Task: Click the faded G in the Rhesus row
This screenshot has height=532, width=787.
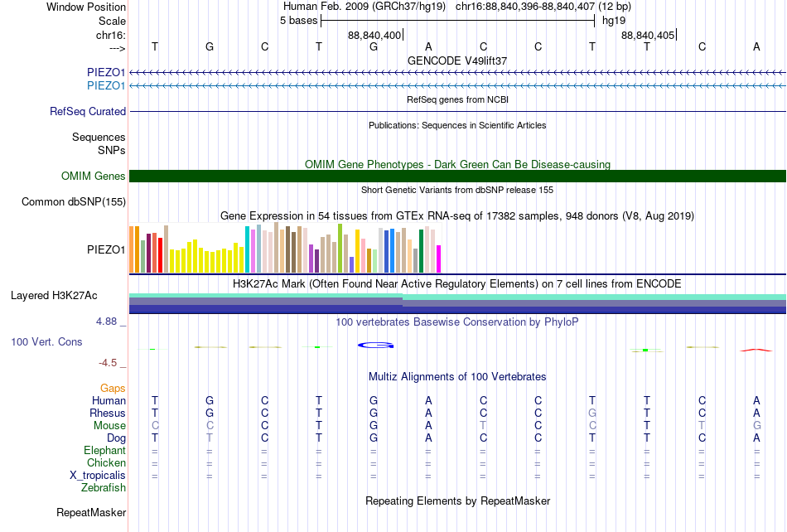Action: pyautogui.click(x=592, y=413)
